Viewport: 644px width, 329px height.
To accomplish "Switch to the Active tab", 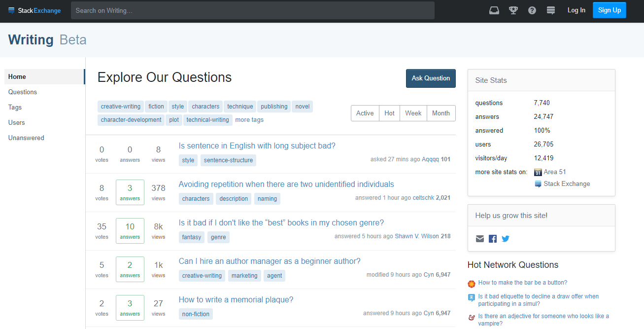I will 365,113.
